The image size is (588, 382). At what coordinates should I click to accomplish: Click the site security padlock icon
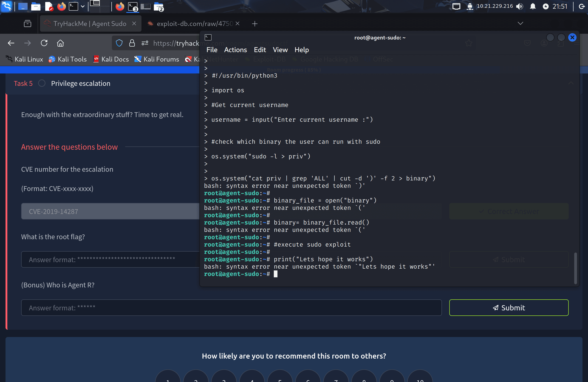coord(132,43)
